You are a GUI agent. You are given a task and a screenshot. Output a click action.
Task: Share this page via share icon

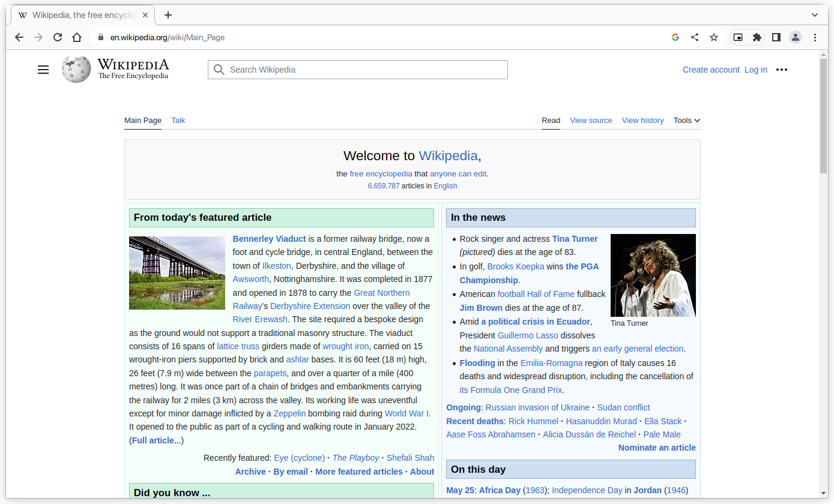click(x=695, y=37)
